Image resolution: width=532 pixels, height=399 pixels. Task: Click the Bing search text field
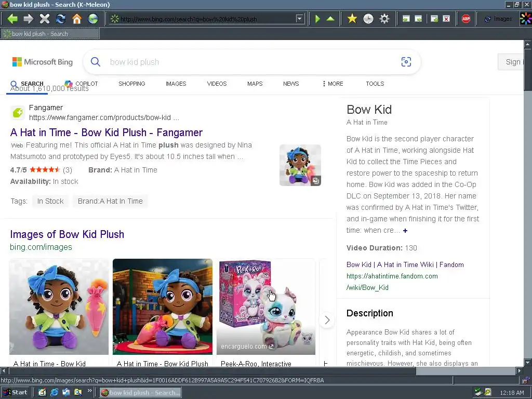251,62
